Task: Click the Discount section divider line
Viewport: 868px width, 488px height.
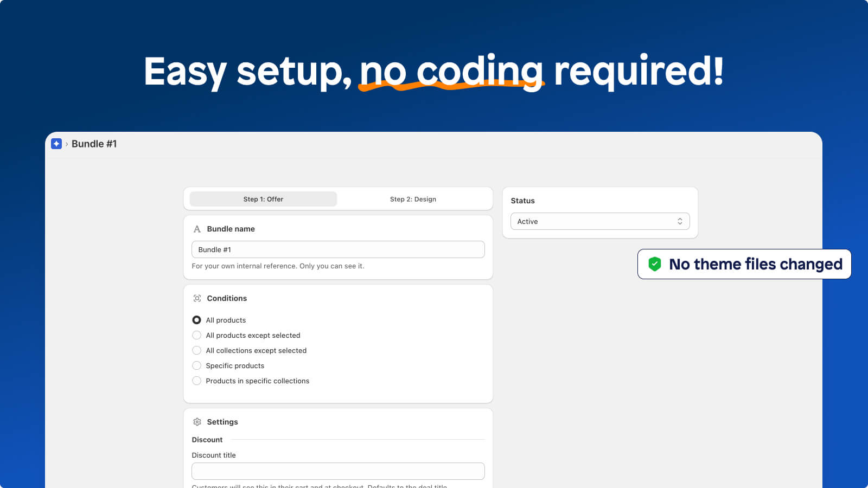Action: 358,440
